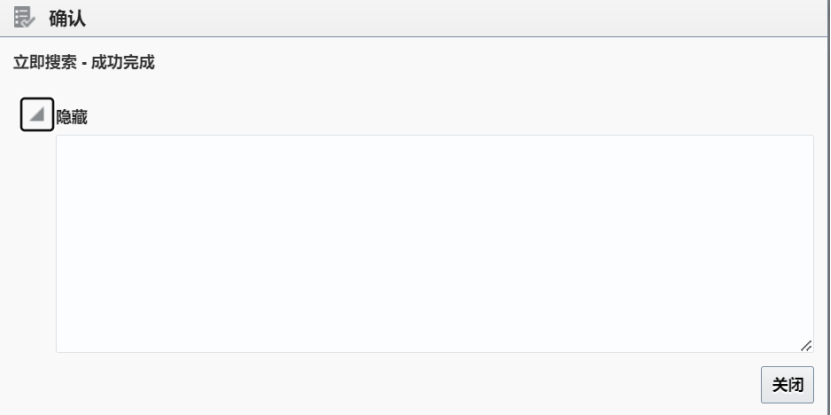This screenshot has height=415, width=831.
Task: Click the hyphen in the status line
Action: point(84,63)
